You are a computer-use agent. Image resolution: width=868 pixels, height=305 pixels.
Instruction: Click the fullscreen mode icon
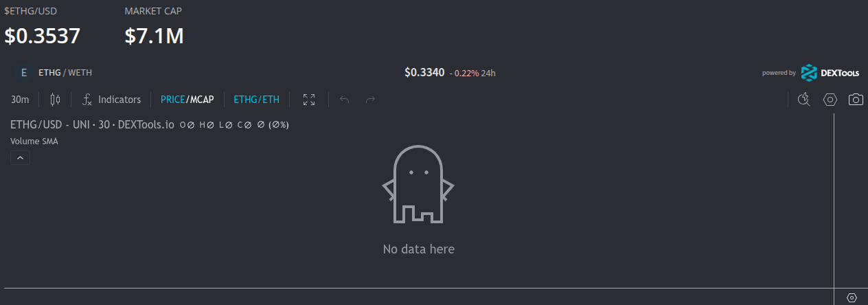[x=309, y=100]
